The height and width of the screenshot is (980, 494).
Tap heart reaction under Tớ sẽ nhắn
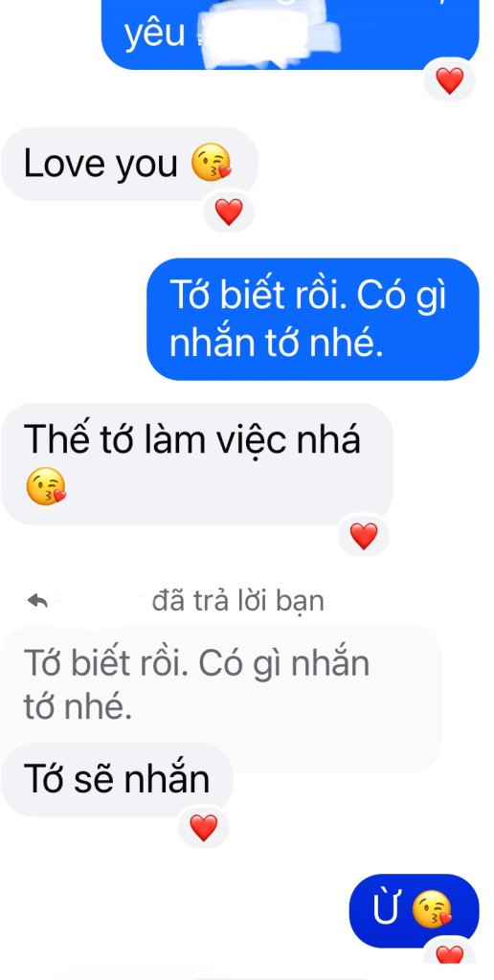203,828
